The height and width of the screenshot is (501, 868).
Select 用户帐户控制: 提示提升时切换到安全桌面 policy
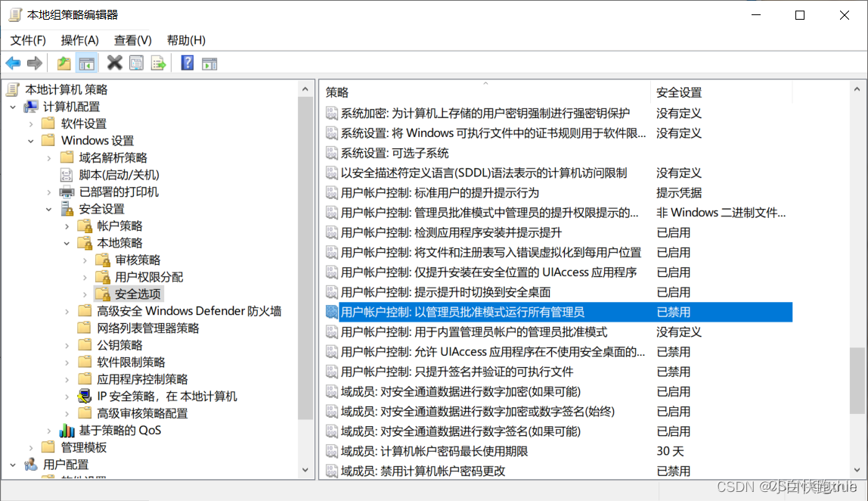[445, 292]
